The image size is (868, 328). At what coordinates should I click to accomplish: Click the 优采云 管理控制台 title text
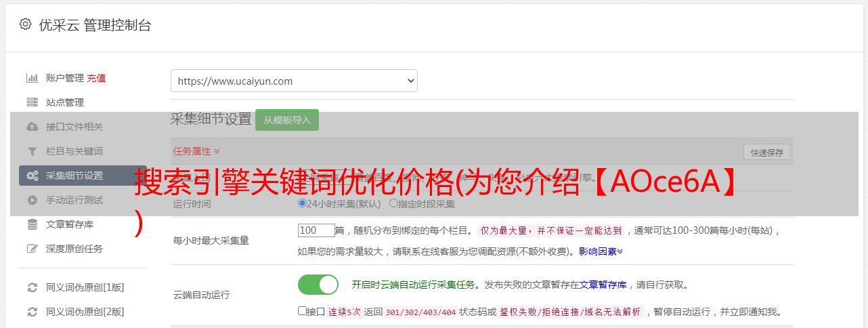pos(95,25)
